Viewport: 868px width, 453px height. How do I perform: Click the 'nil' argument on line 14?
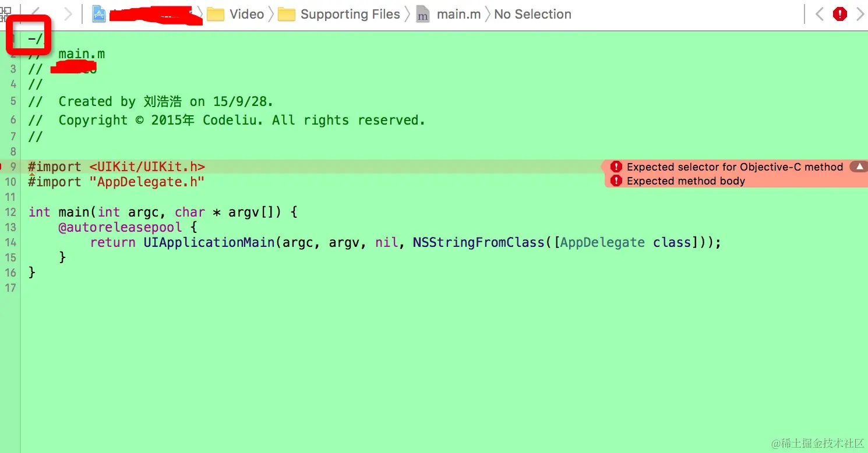tap(386, 242)
